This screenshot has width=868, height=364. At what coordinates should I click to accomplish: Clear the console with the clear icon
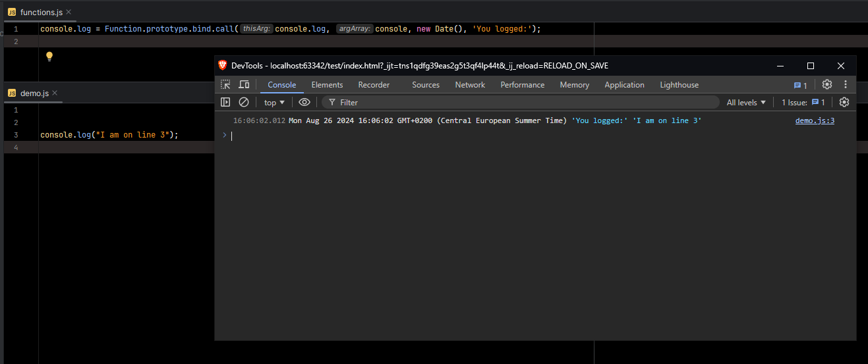tap(244, 102)
